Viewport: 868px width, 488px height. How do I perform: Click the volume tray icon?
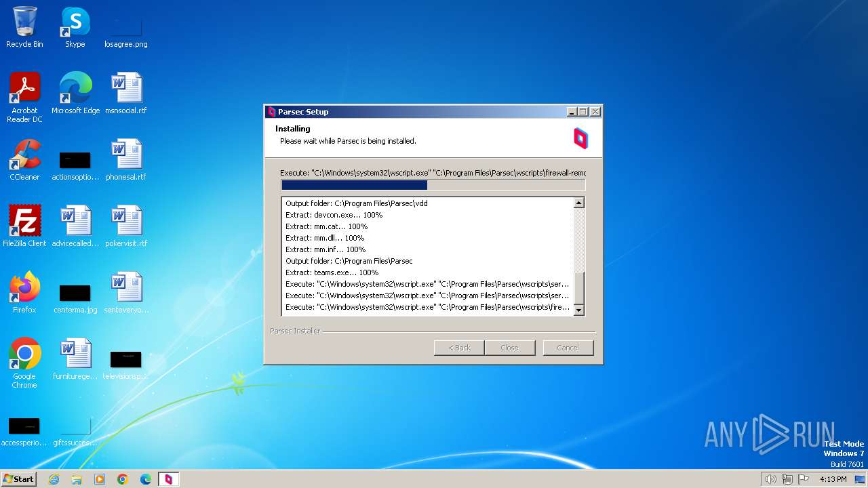click(x=770, y=479)
